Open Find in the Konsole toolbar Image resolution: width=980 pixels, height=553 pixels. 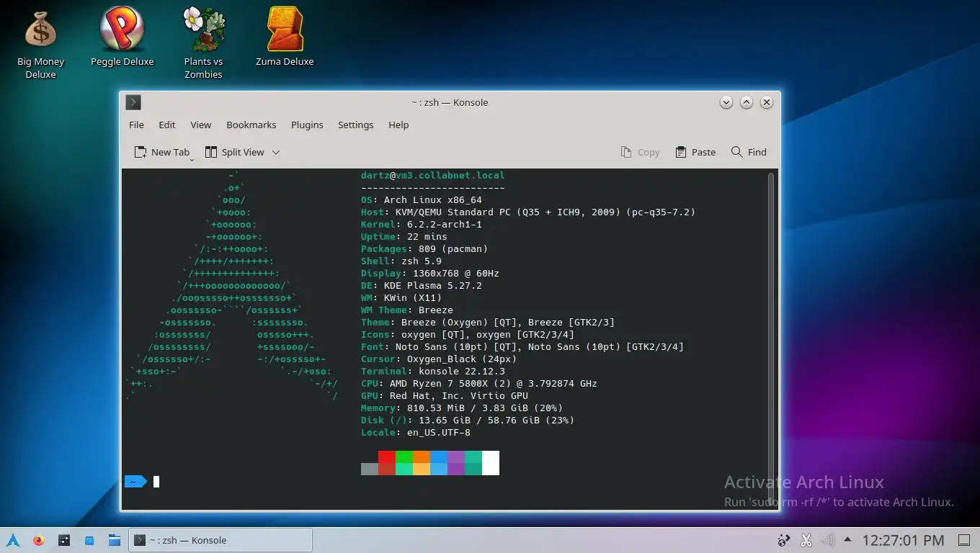coord(749,152)
